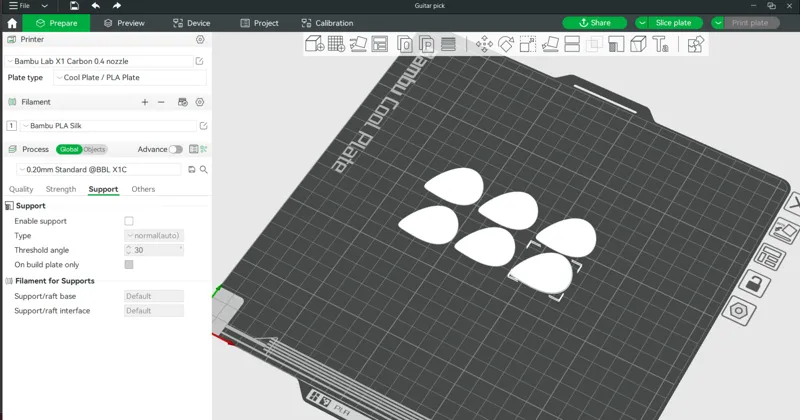Open the Support/raft base filament dropdown

(154, 296)
